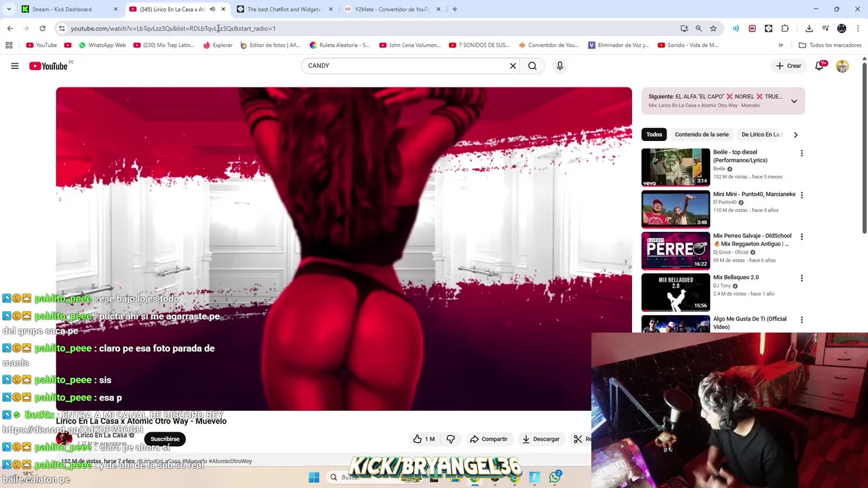Open Mini Mini Punto40 thumbnail
The height and width of the screenshot is (488, 868).
pyautogui.click(x=675, y=209)
